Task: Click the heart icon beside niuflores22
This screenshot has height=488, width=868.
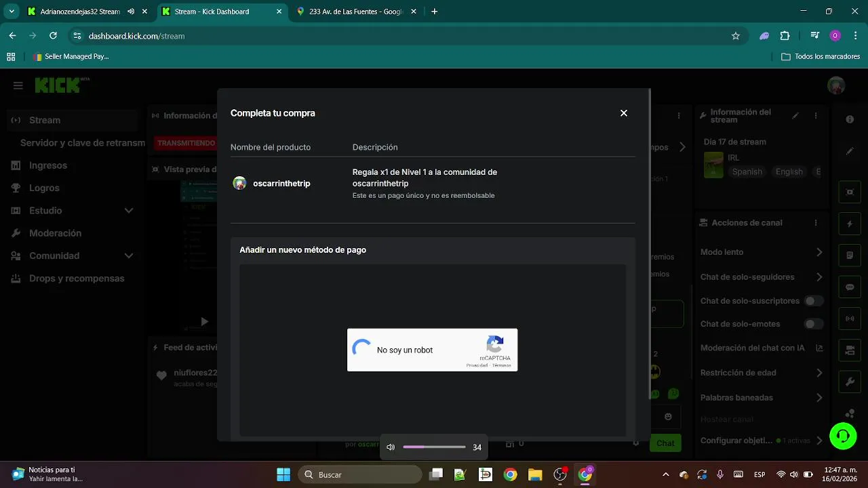Action: tap(161, 376)
